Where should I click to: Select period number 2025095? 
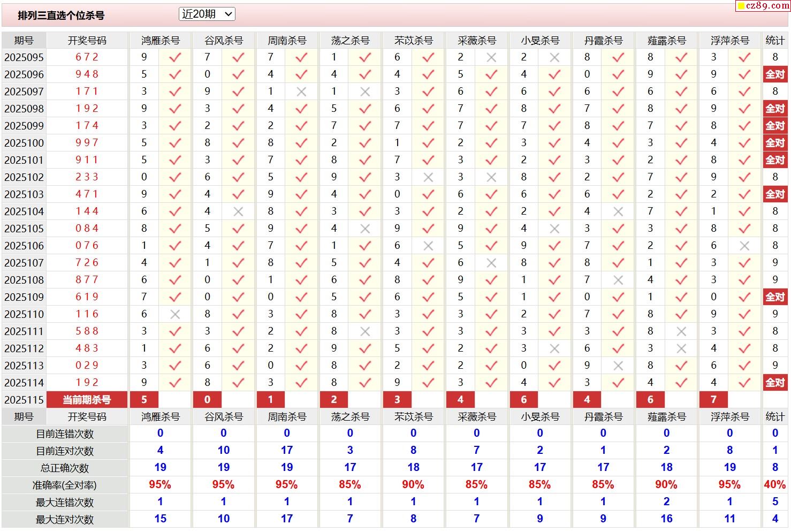(x=24, y=57)
